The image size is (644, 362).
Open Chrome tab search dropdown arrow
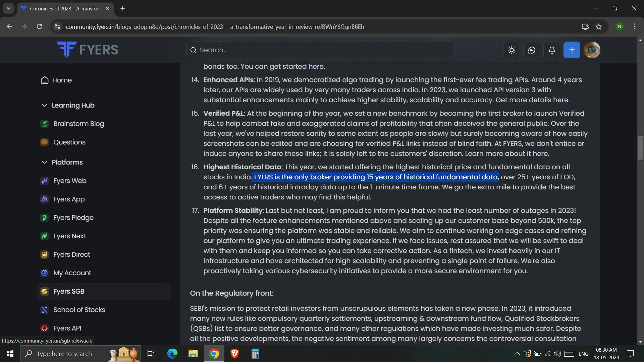point(8,8)
